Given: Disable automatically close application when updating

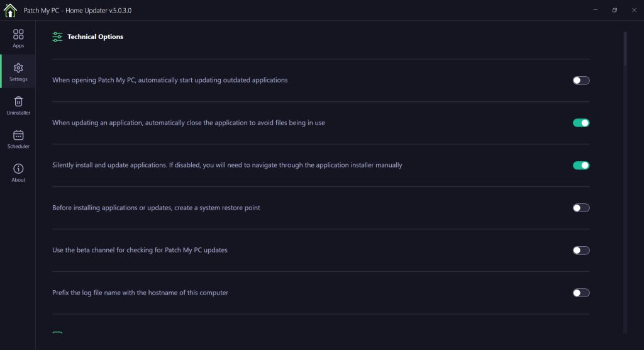Looking at the screenshot, I should (x=581, y=123).
